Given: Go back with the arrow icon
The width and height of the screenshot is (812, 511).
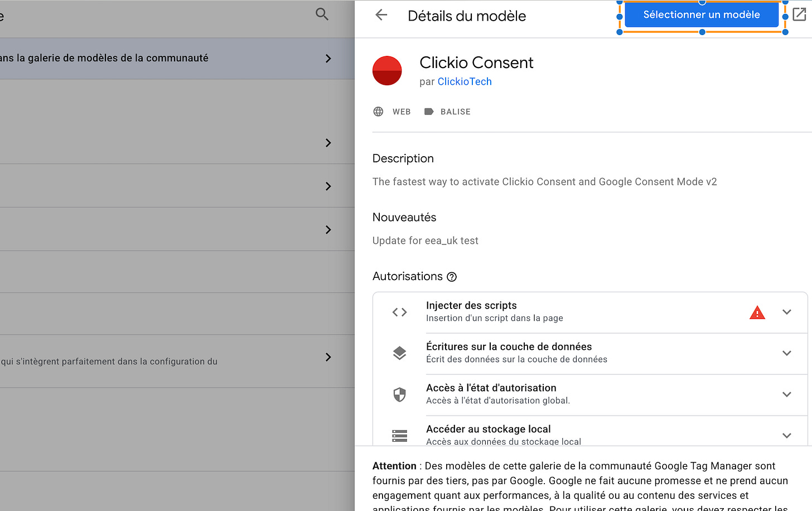Looking at the screenshot, I should tap(381, 15).
